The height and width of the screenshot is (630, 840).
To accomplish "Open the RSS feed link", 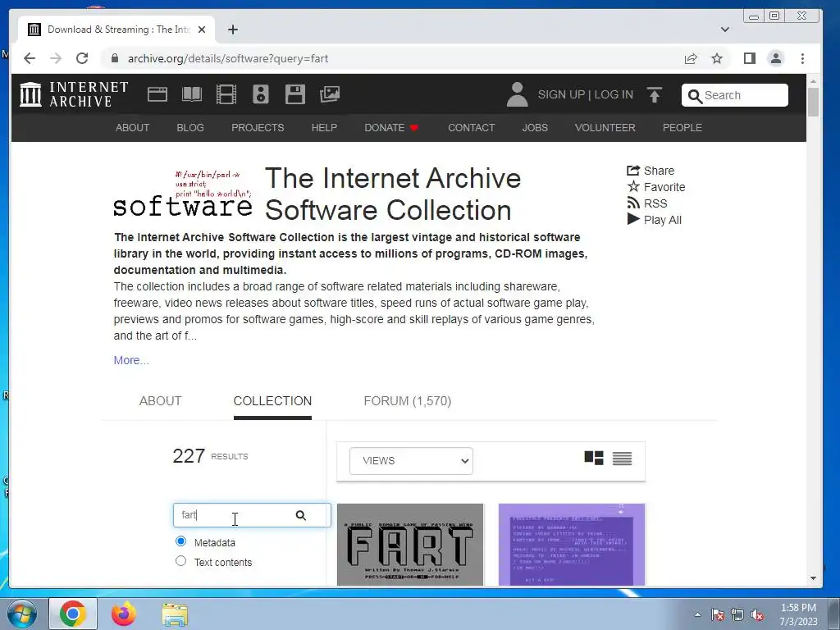I will tap(647, 203).
